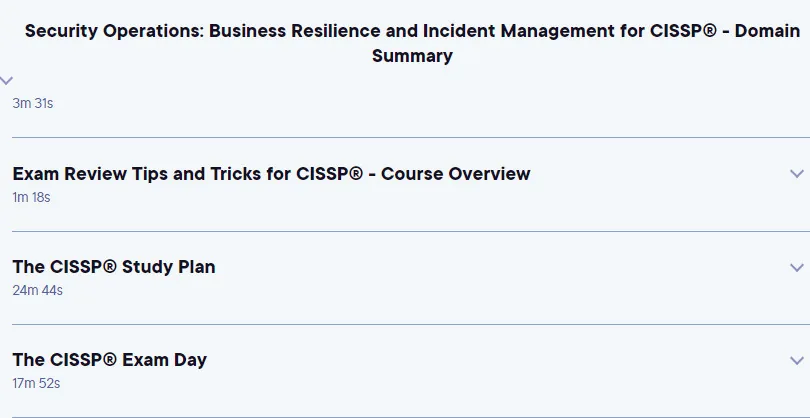Toggle chevron above the 3m 31s duration
810x418 pixels.
click(x=6, y=80)
